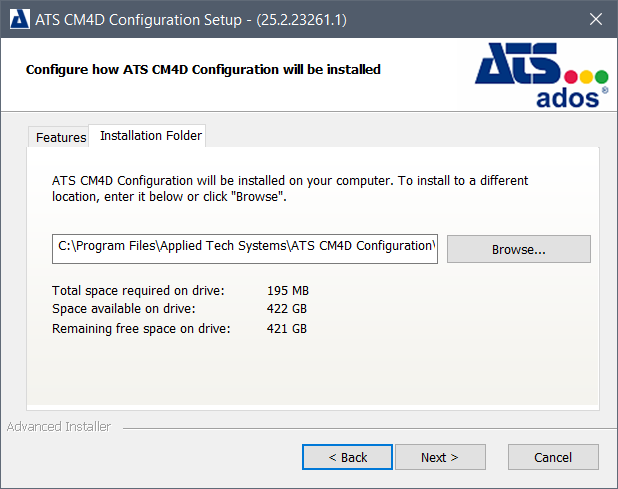Select the Installation Folder tab
Viewport: 618px width, 489px height.
(151, 136)
